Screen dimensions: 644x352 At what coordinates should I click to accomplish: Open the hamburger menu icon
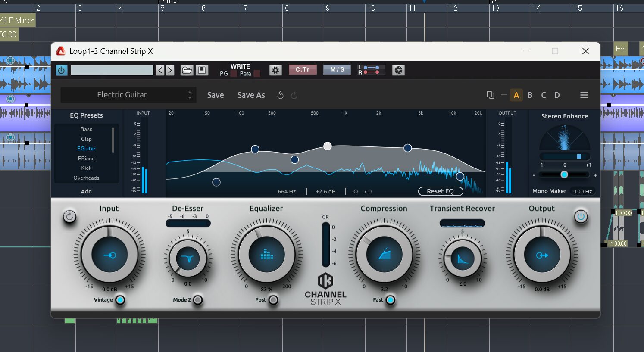coord(584,95)
